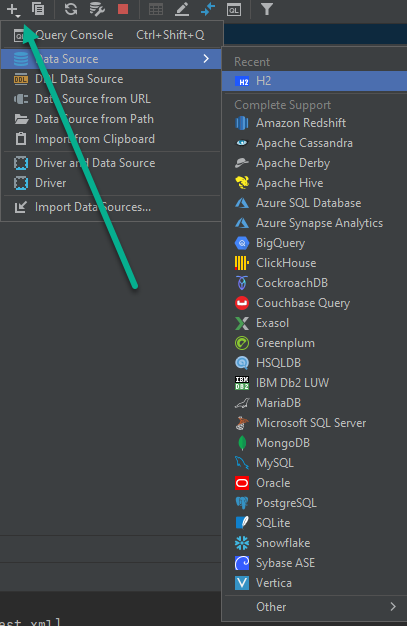
Task: Choose Snowflake data source
Action: pyautogui.click(x=314, y=543)
